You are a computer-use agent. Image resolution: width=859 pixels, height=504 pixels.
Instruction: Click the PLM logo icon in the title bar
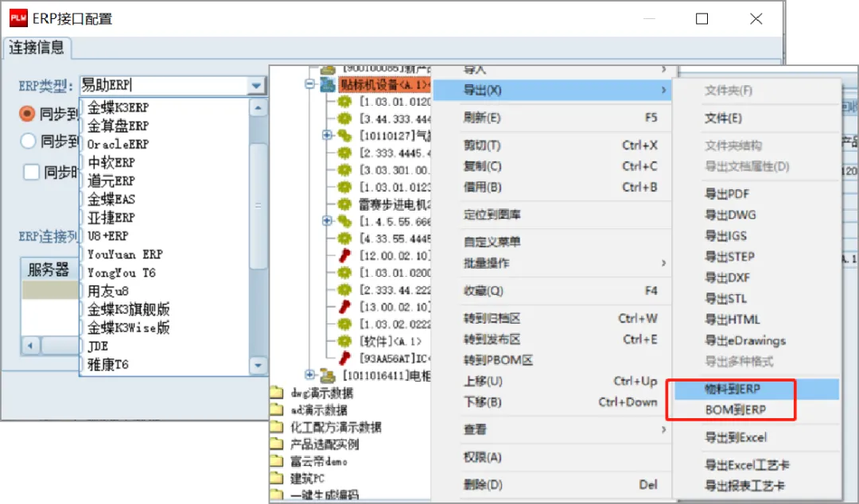16,17
